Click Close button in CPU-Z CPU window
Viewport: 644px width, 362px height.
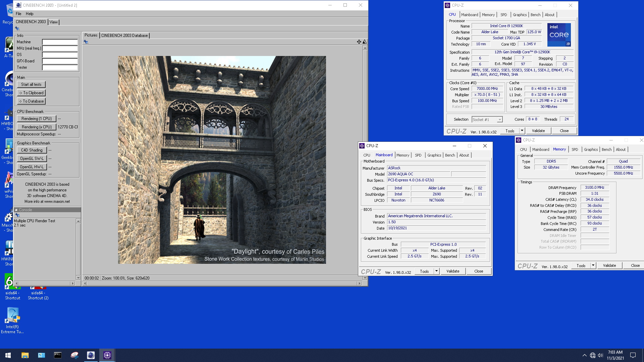tap(564, 131)
